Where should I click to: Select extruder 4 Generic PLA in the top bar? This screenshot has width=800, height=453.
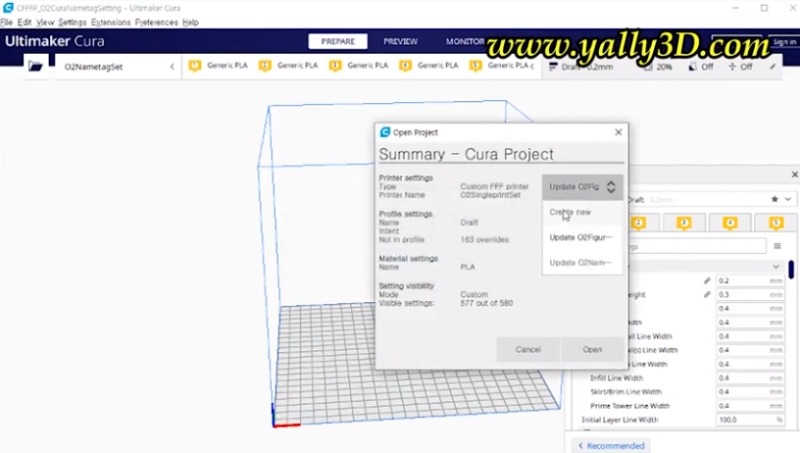pyautogui.click(x=429, y=66)
